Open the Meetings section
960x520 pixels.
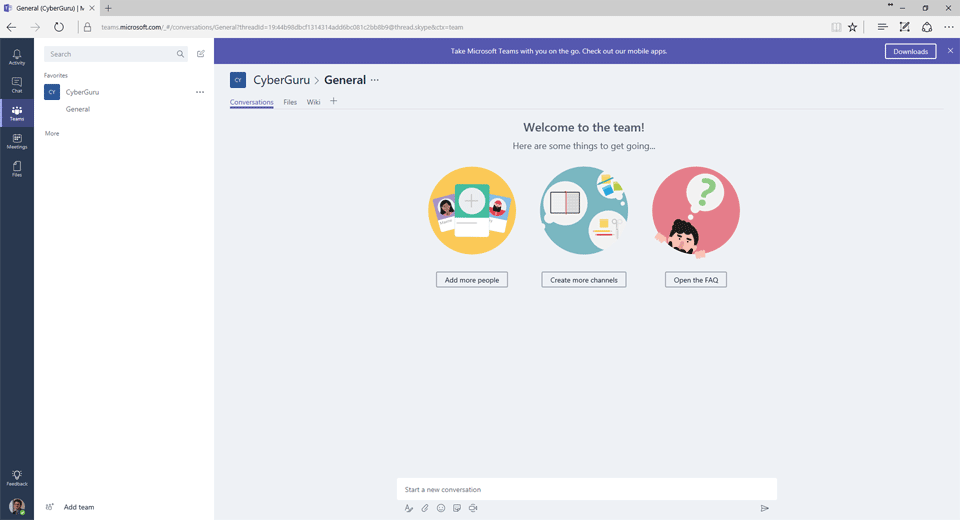(17, 141)
